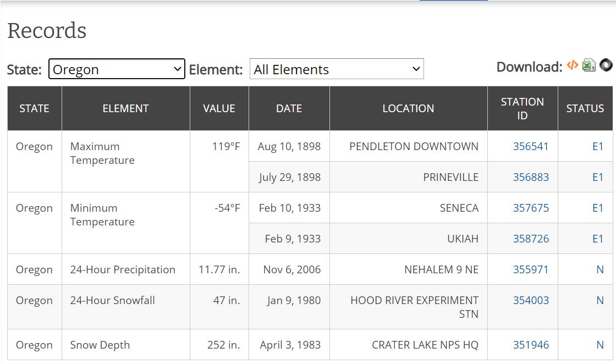
Task: Open station ID 356541 link
Action: pos(531,147)
